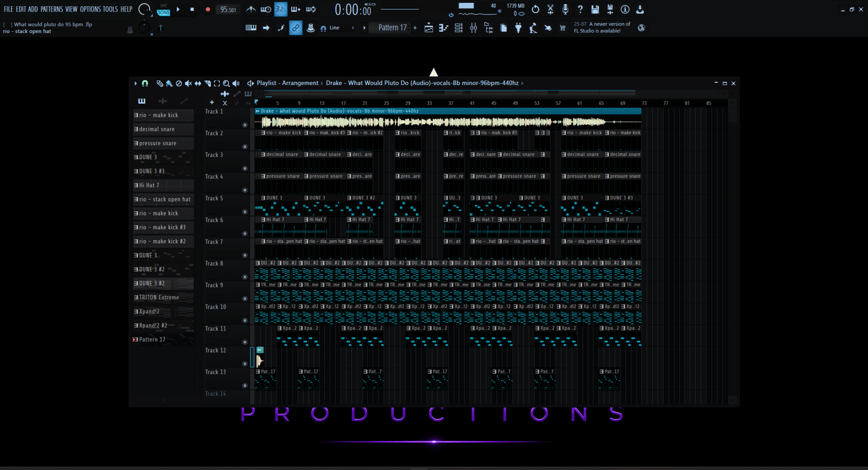Toggle the metronome
Image resolution: width=868 pixels, height=470 pixels.
[251, 9]
